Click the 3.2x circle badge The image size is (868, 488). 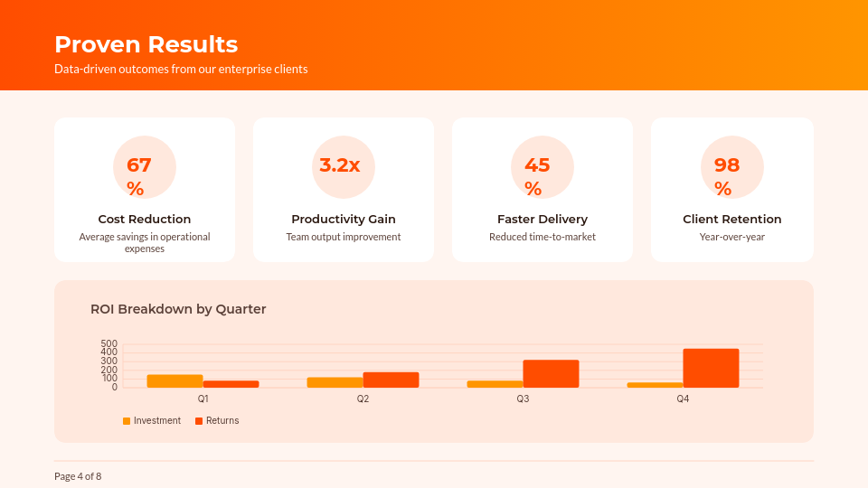344,167
